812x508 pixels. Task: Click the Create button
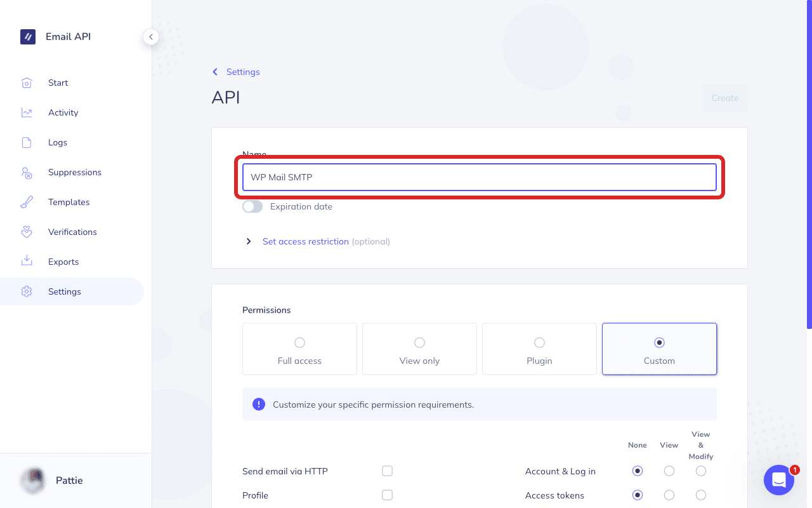725,98
